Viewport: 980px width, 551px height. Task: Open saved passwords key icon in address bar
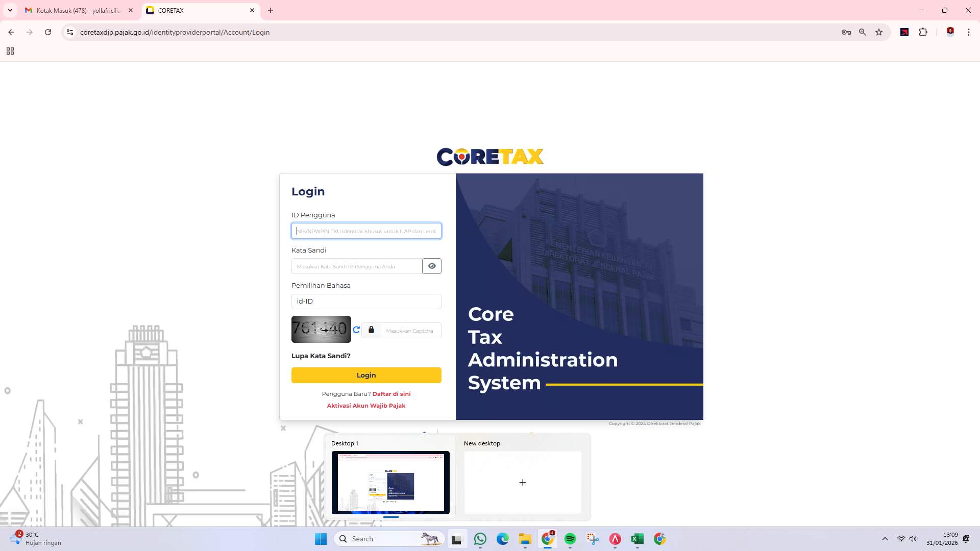[x=846, y=32]
